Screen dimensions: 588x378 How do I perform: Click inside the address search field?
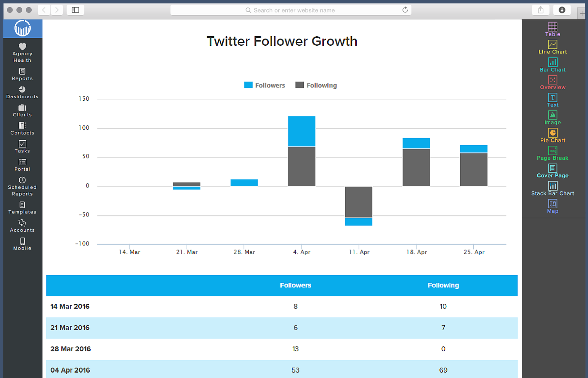[x=290, y=10]
